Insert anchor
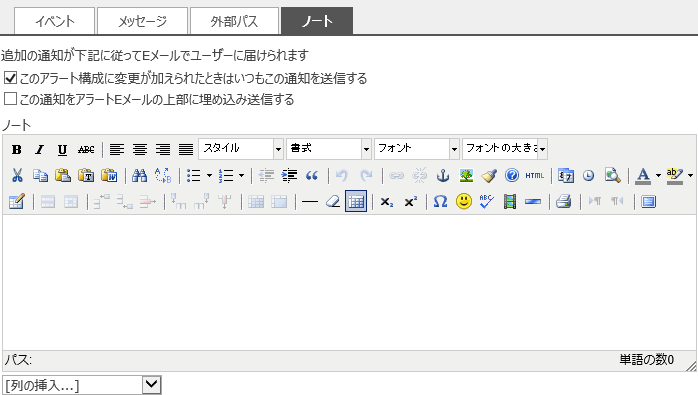This screenshot has width=698, height=395. click(443, 175)
